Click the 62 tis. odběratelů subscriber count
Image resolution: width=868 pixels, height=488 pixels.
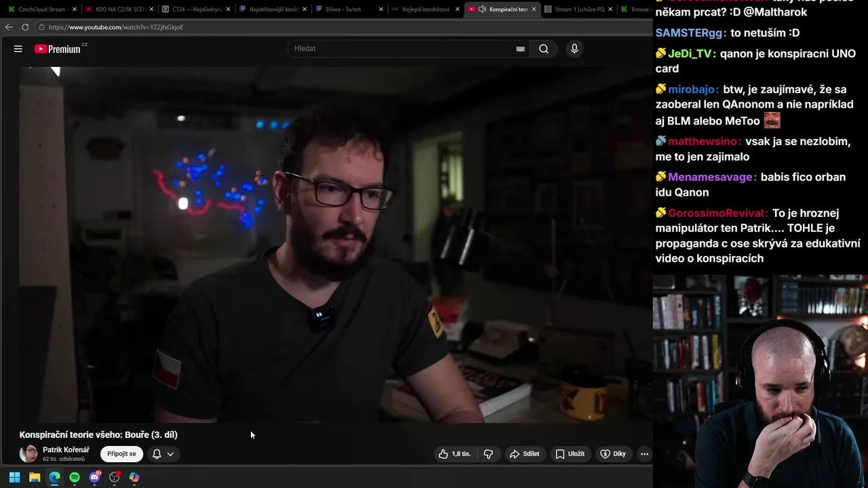click(64, 459)
